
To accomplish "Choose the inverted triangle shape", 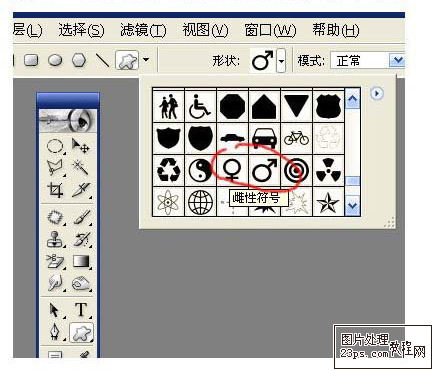I will [x=296, y=106].
